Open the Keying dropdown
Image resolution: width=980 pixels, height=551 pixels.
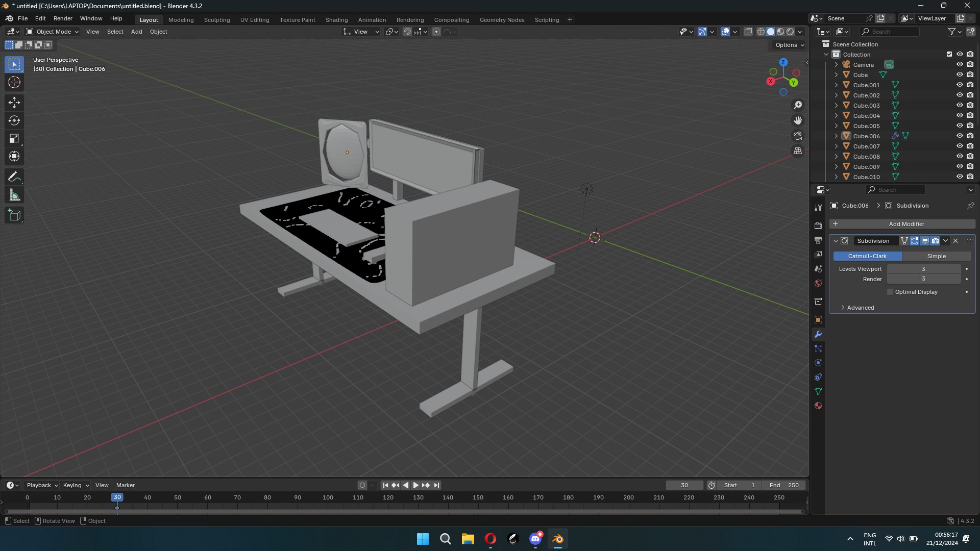click(x=76, y=485)
